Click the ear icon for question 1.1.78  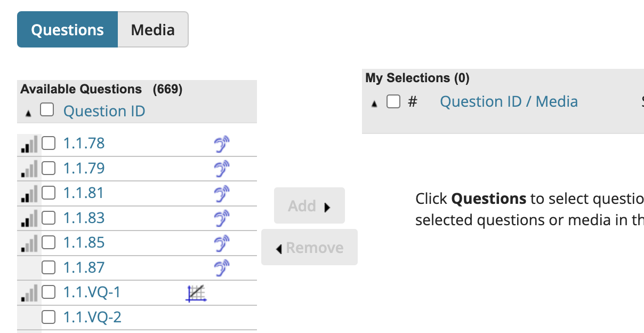(221, 144)
